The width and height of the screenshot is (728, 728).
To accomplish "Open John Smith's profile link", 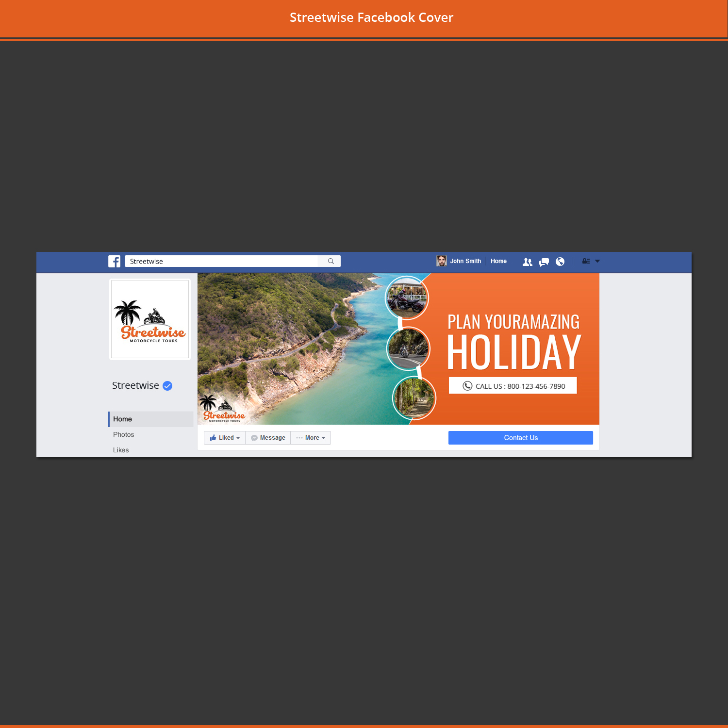I will (x=465, y=261).
